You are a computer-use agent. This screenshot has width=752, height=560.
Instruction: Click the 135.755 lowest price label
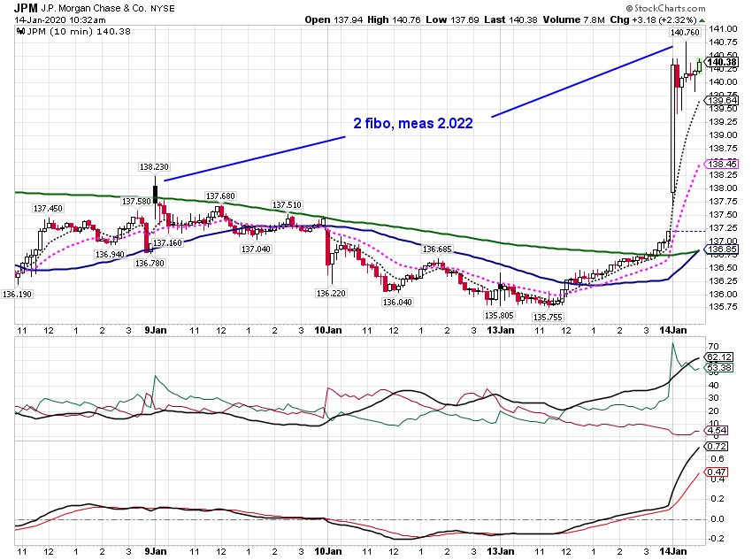[548, 317]
